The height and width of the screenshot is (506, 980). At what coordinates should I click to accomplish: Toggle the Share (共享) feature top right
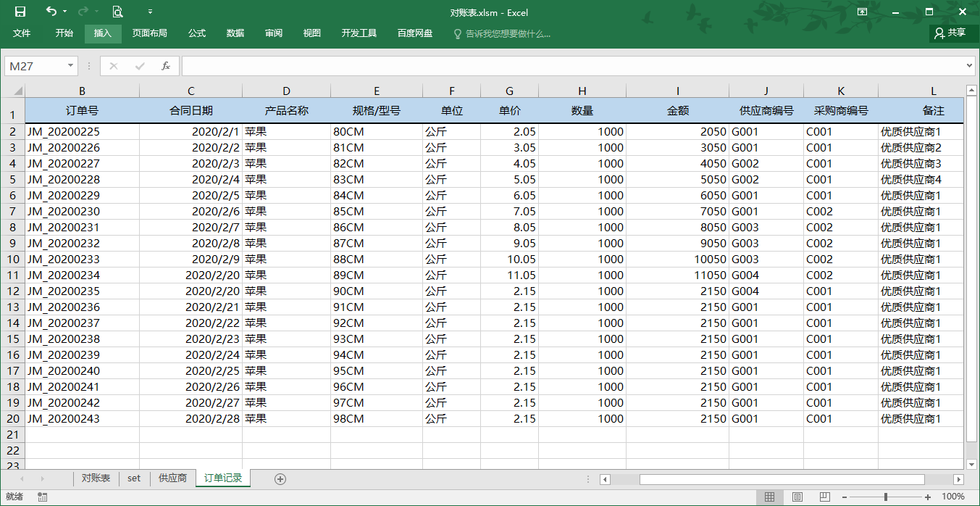pyautogui.click(x=951, y=33)
